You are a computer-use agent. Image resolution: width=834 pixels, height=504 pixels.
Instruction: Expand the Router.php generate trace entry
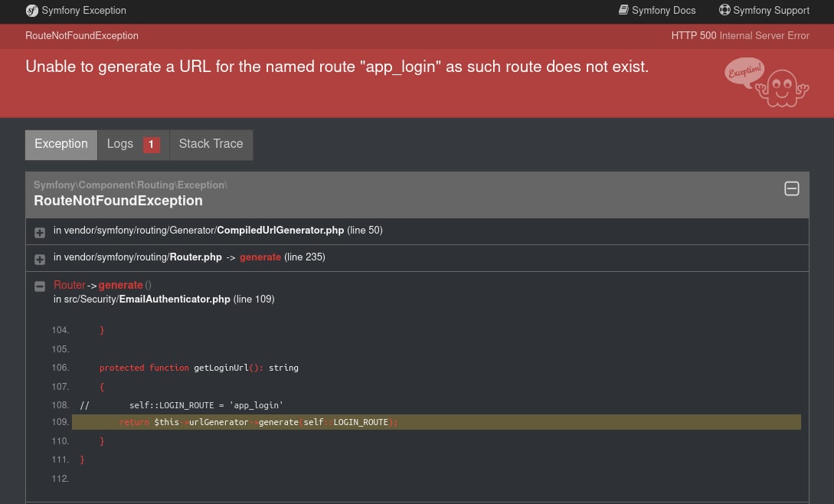point(40,259)
